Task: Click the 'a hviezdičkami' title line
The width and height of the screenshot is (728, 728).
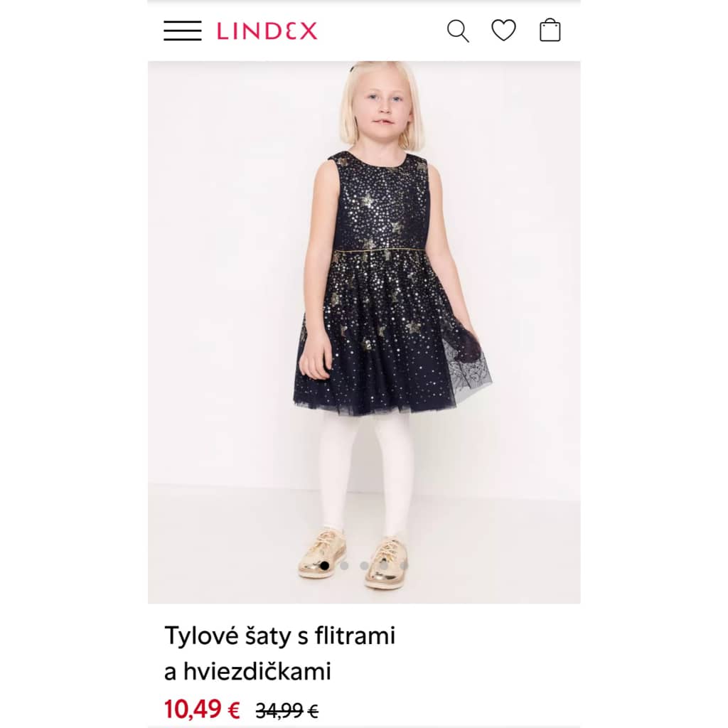Action: coord(248,671)
